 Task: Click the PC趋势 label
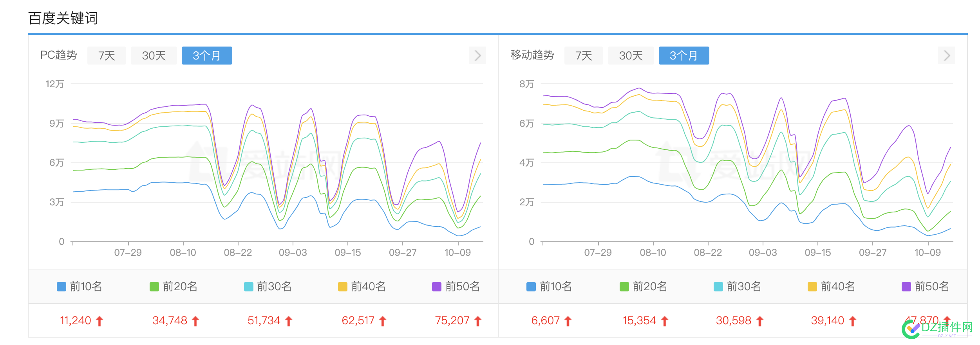pyautogui.click(x=59, y=55)
